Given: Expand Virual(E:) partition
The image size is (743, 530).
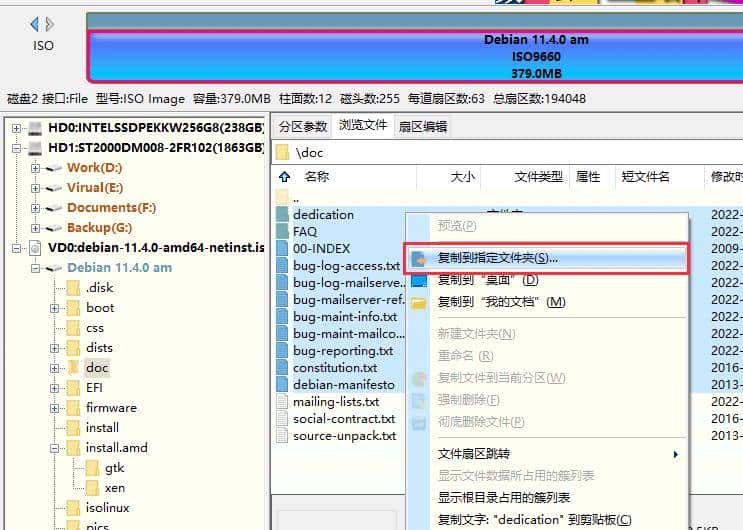Looking at the screenshot, I should pyautogui.click(x=35, y=188).
